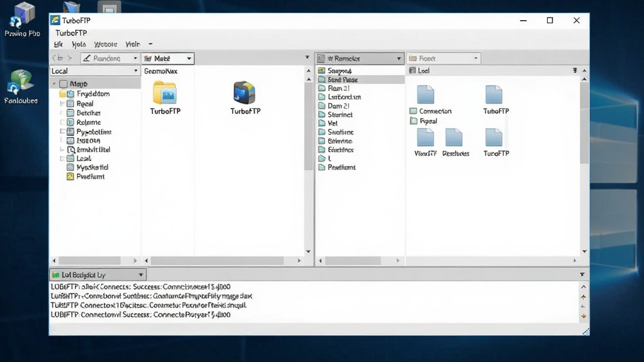Image resolution: width=644 pixels, height=362 pixels.
Task: Select Frgddtdom in the local tree
Action: click(x=93, y=94)
